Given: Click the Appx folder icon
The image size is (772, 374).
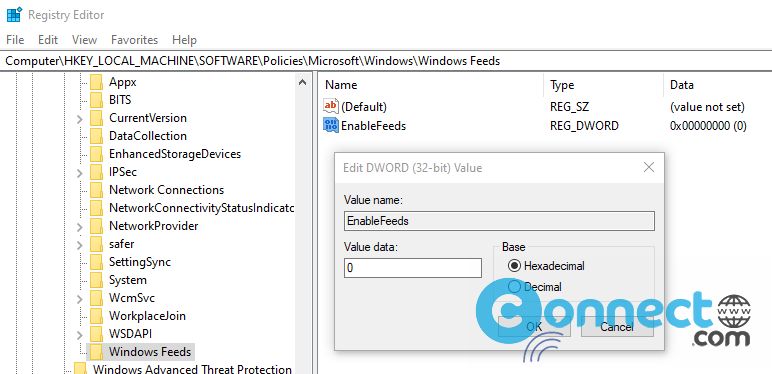Looking at the screenshot, I should (x=96, y=82).
